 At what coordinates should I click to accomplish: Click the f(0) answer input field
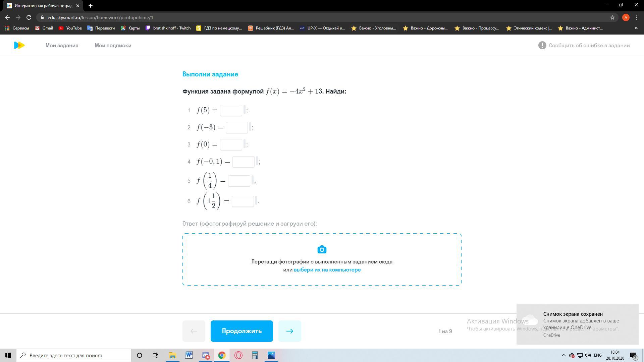tap(231, 144)
